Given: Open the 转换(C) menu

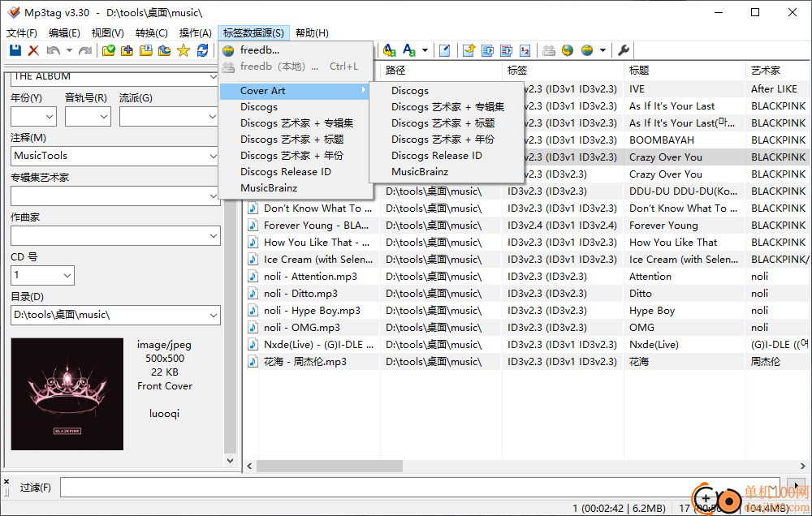Looking at the screenshot, I should 152,33.
